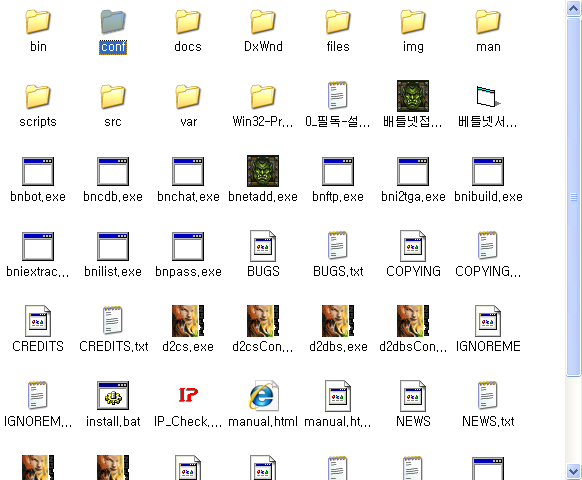Select manual.html Internet Explorer file
The height and width of the screenshot is (480, 582).
point(263,396)
